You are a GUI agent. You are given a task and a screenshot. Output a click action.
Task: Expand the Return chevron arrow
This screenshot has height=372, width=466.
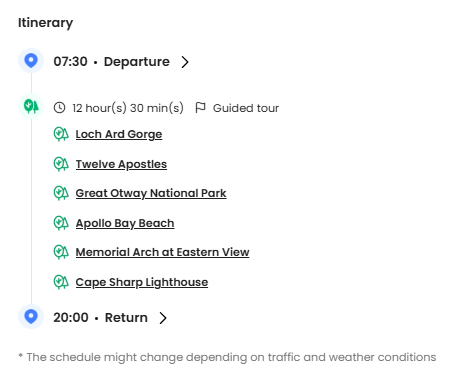tap(163, 318)
